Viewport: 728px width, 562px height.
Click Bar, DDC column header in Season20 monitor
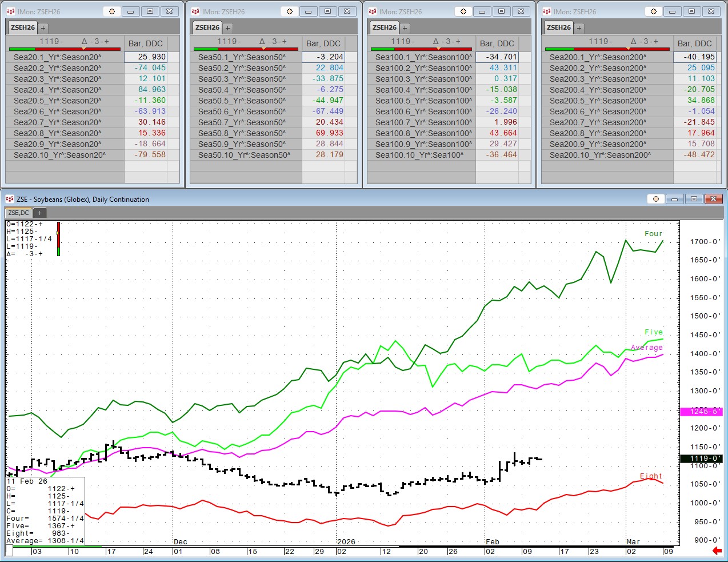coord(145,43)
